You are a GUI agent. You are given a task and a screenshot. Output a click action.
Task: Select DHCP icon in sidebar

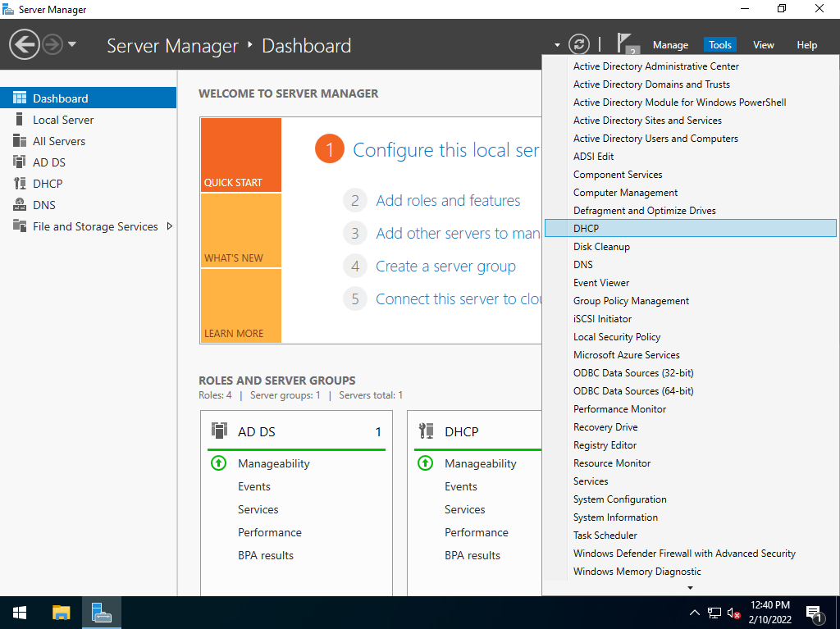tap(20, 183)
